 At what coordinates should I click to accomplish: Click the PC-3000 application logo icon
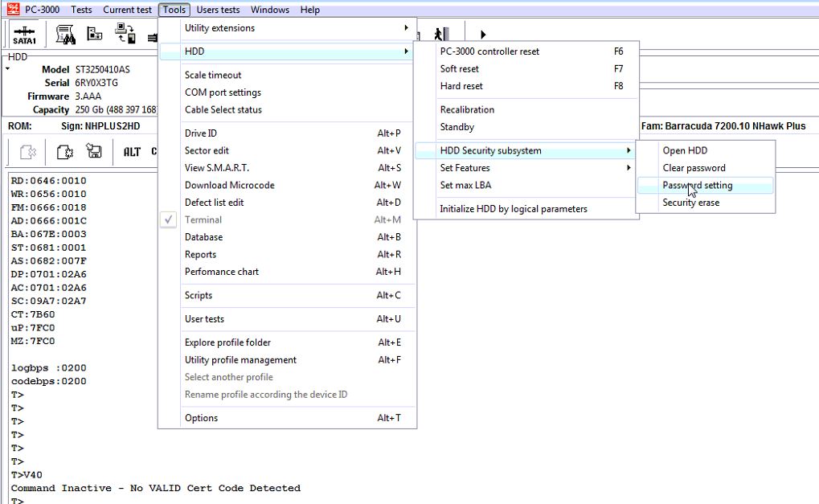click(x=13, y=9)
